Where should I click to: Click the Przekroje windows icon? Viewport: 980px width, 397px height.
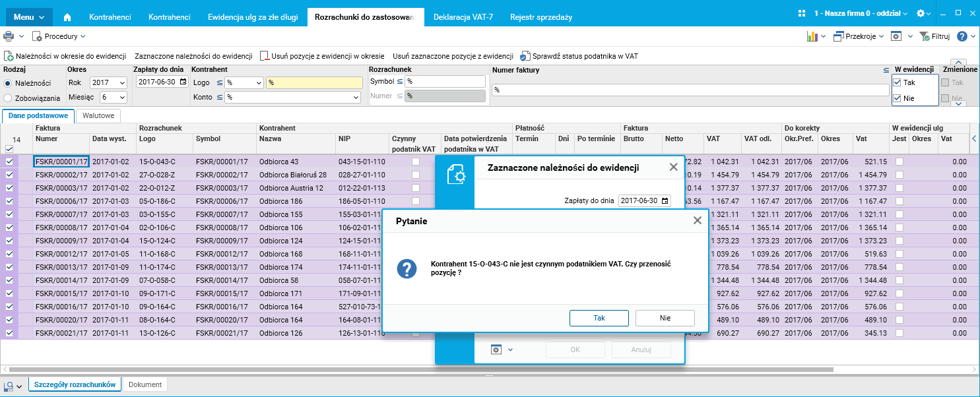click(x=838, y=36)
